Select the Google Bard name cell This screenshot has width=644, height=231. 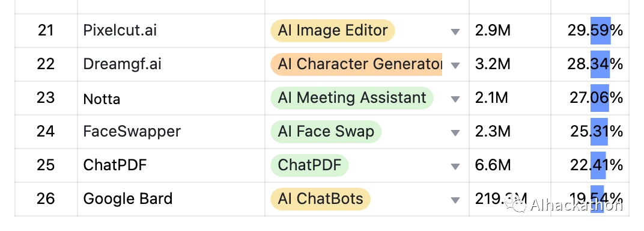pos(171,199)
